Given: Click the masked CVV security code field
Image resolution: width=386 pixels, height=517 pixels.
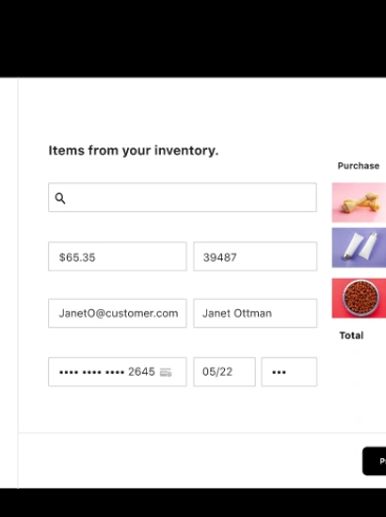Looking at the screenshot, I should pyautogui.click(x=289, y=372).
